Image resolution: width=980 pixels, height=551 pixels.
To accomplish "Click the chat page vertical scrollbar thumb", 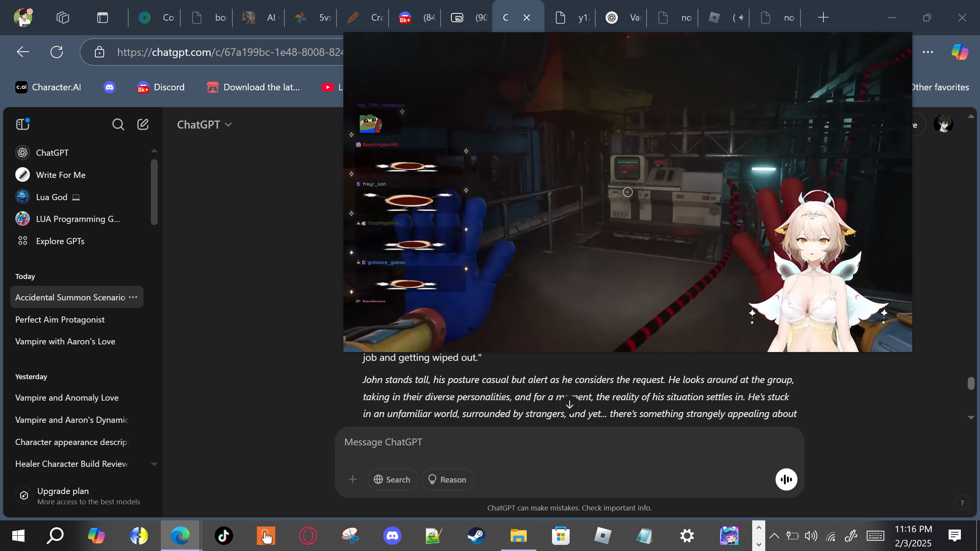I will pos(971,383).
